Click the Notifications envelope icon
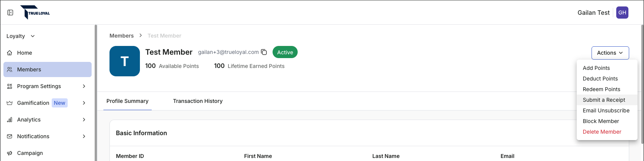This screenshot has height=161, width=644. pyautogui.click(x=10, y=136)
